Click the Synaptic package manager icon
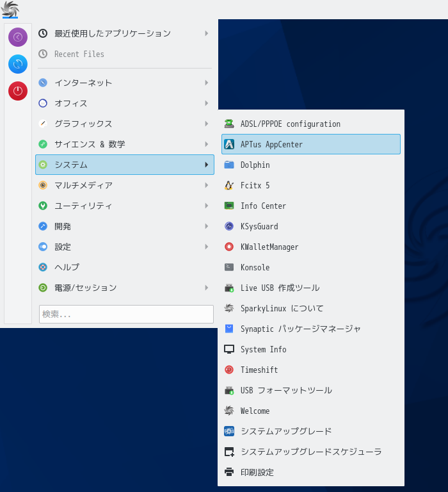 [x=229, y=329]
